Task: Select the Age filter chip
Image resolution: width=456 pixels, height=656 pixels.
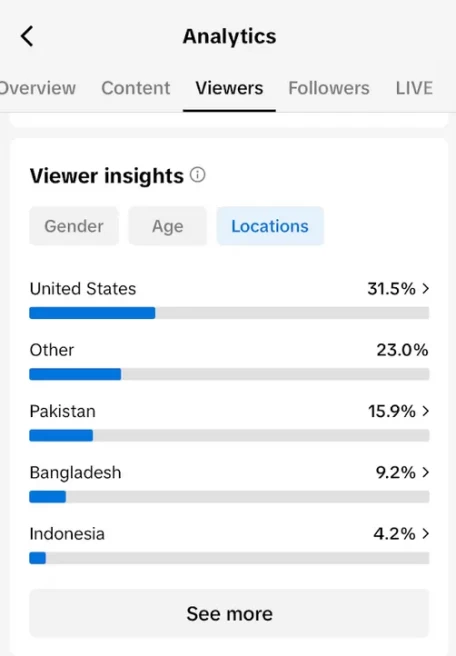Action: 167,226
